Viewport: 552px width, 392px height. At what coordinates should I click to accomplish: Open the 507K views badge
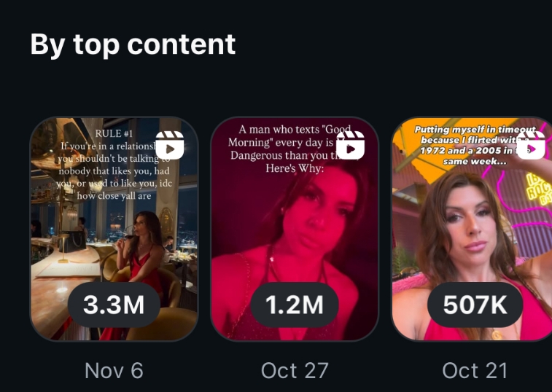coord(475,305)
